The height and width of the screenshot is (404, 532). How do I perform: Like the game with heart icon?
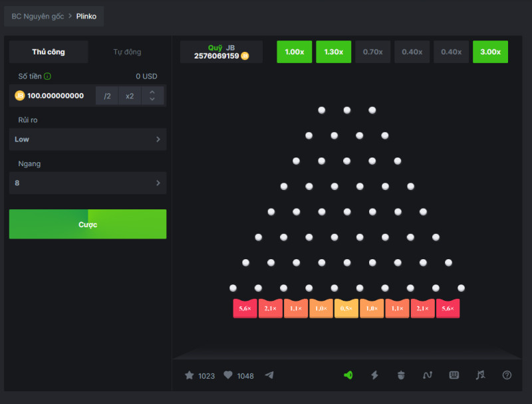click(x=228, y=375)
